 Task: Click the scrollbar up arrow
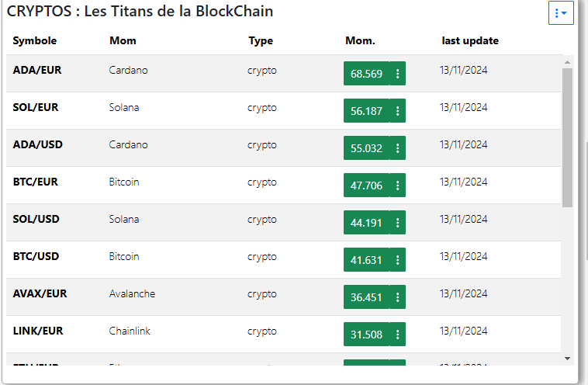tap(567, 61)
